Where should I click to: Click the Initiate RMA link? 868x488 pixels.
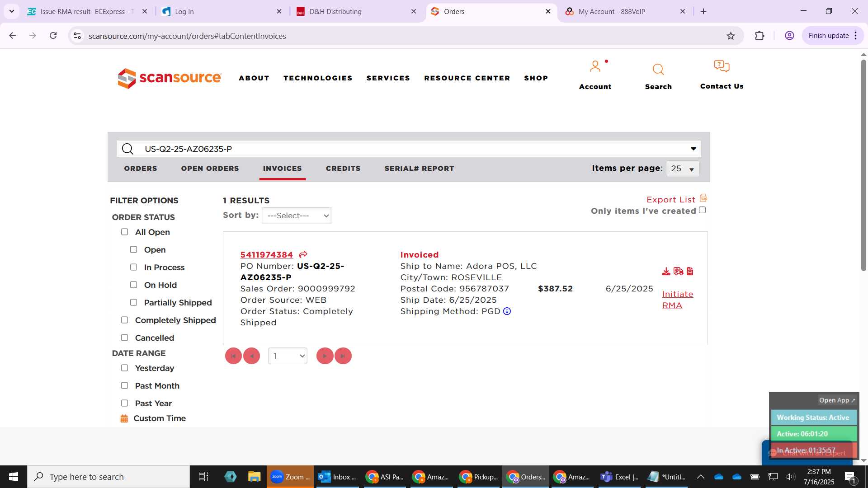point(678,300)
